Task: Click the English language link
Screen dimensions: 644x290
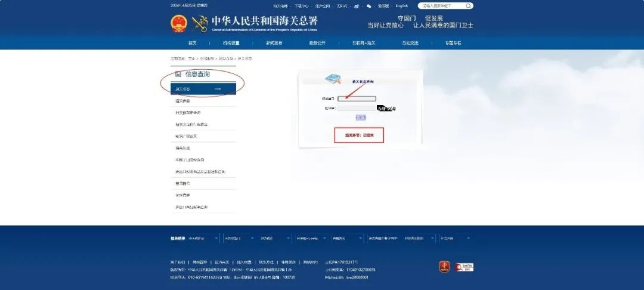Action: tap(402, 6)
